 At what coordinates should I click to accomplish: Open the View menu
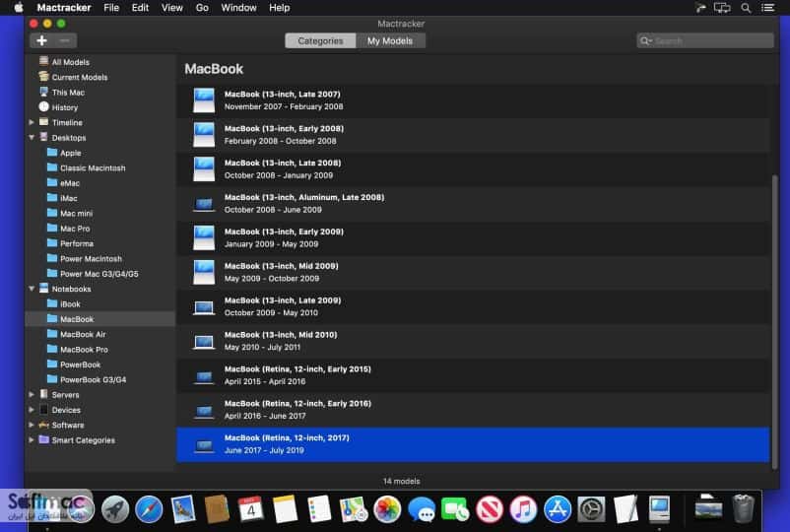click(171, 8)
